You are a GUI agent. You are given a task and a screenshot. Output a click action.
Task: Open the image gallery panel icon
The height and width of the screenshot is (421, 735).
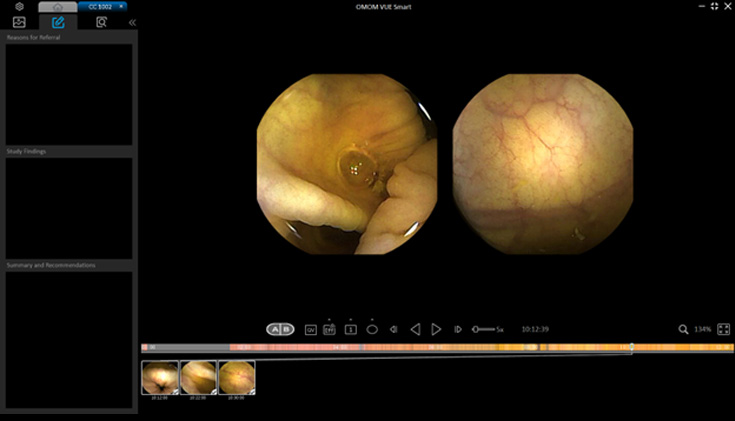tap(19, 22)
